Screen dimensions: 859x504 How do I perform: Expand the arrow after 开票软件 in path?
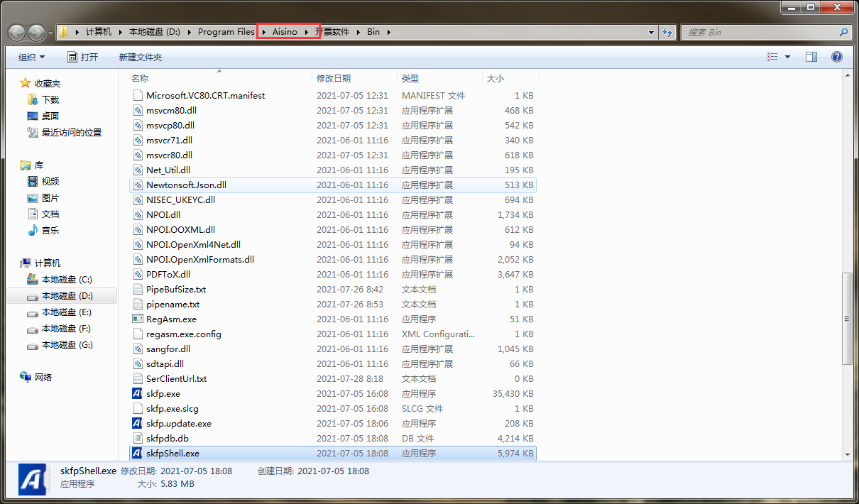click(359, 32)
